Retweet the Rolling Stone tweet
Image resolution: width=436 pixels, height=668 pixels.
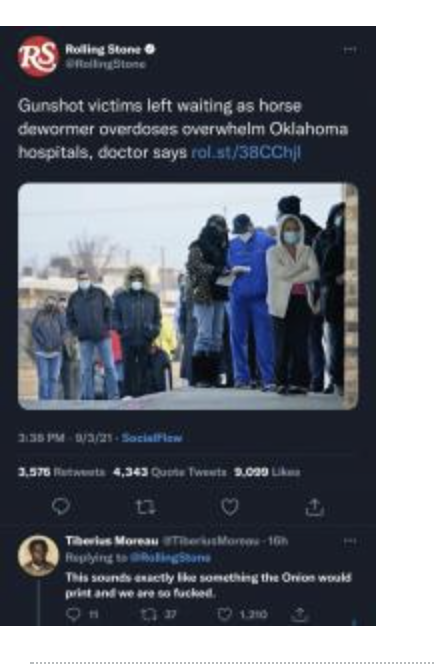pos(145,507)
